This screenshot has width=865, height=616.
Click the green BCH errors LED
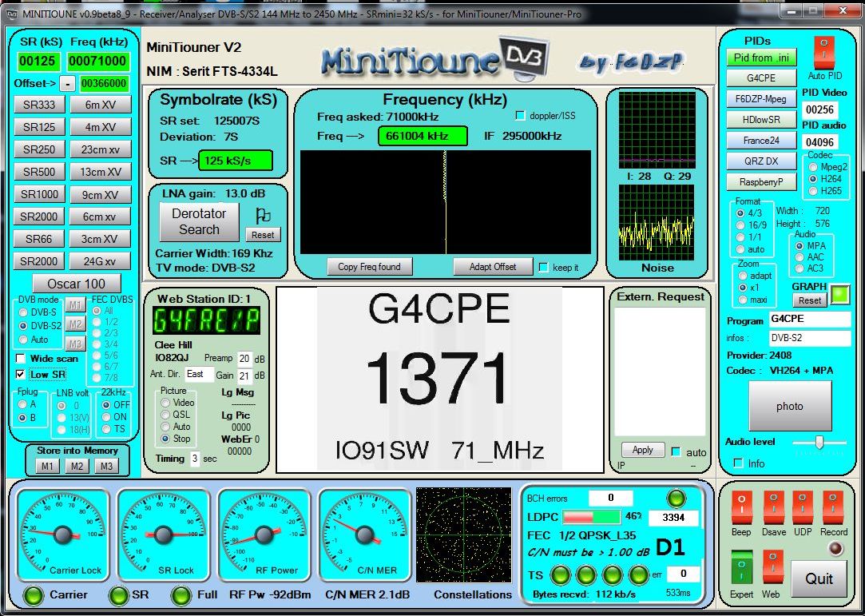[x=676, y=498]
